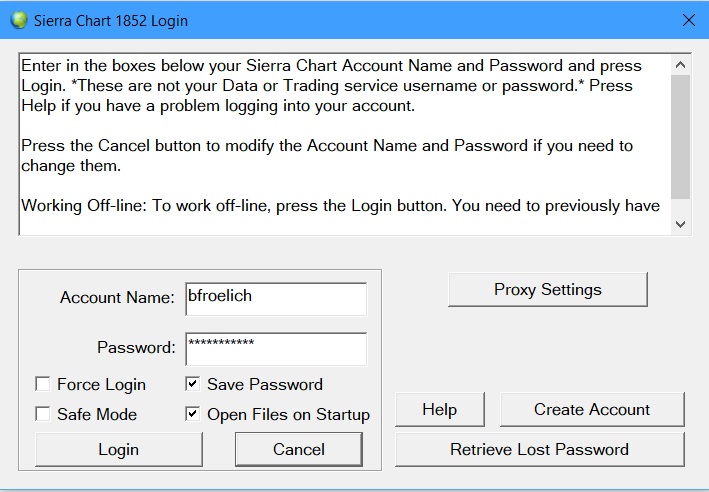The image size is (709, 492).
Task: Click into the Account Name field
Action: (276, 299)
